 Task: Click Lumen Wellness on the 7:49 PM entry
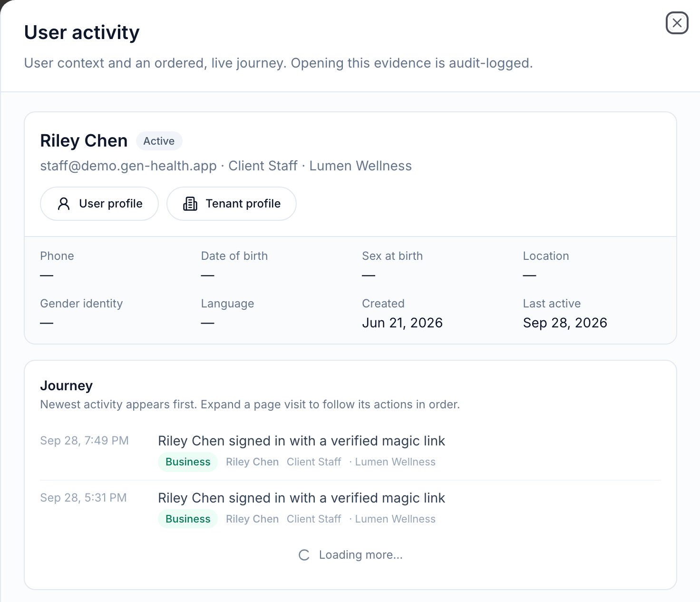395,462
